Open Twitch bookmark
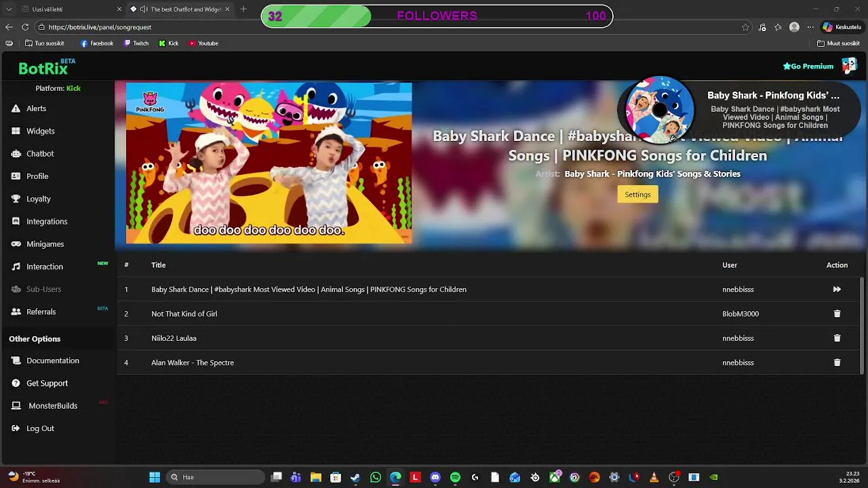The width and height of the screenshot is (868, 488). point(136,43)
